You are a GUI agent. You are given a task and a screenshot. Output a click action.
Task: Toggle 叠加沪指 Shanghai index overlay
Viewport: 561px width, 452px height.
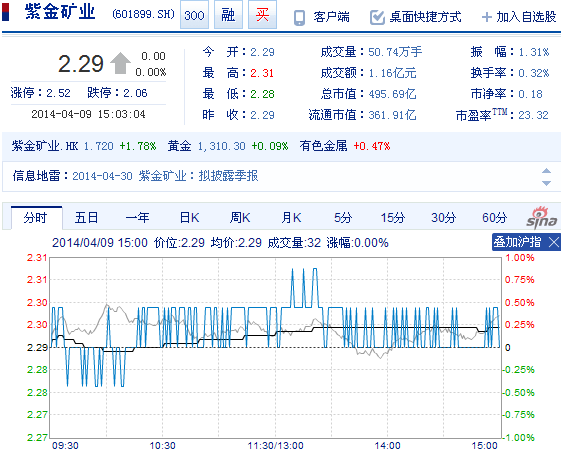517,242
